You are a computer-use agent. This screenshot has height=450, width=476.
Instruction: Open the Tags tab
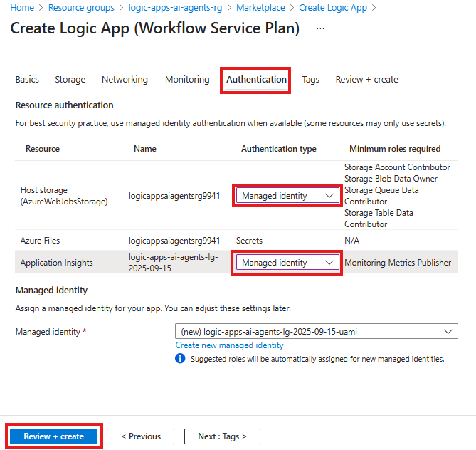(310, 80)
